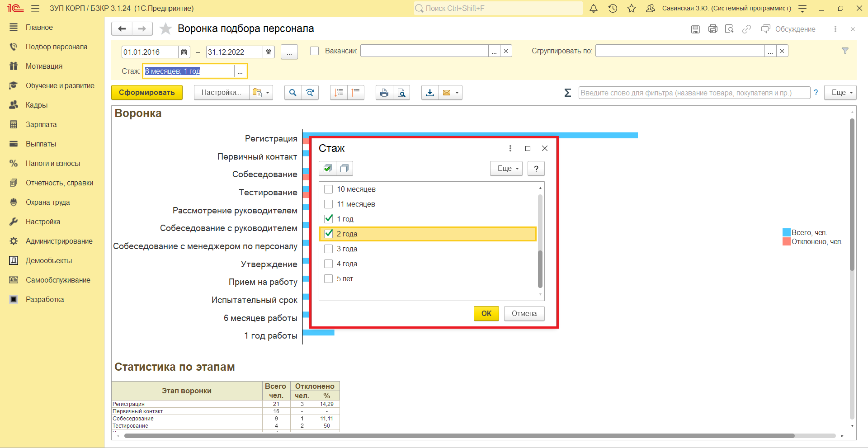The image size is (868, 448).
Task: Check the "3 года" checkbox
Action: tap(329, 249)
